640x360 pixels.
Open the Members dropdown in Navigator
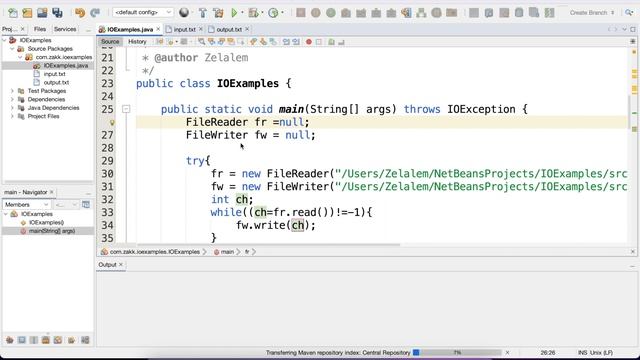click(26, 204)
